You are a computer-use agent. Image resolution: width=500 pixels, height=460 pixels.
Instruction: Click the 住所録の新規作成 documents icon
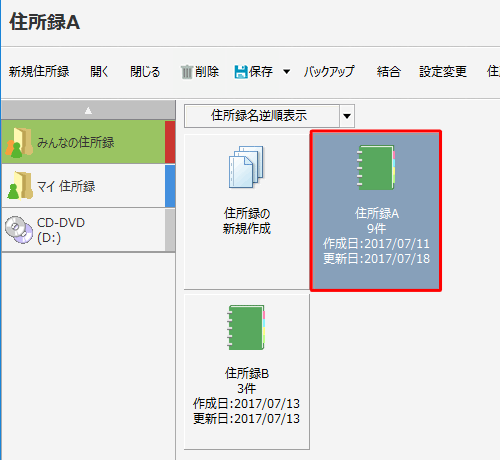click(246, 167)
